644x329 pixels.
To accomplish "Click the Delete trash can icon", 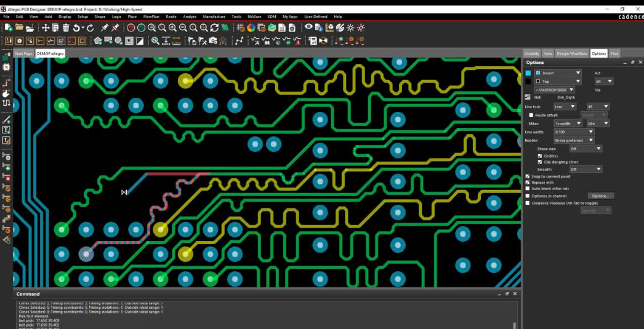I will [x=66, y=28].
